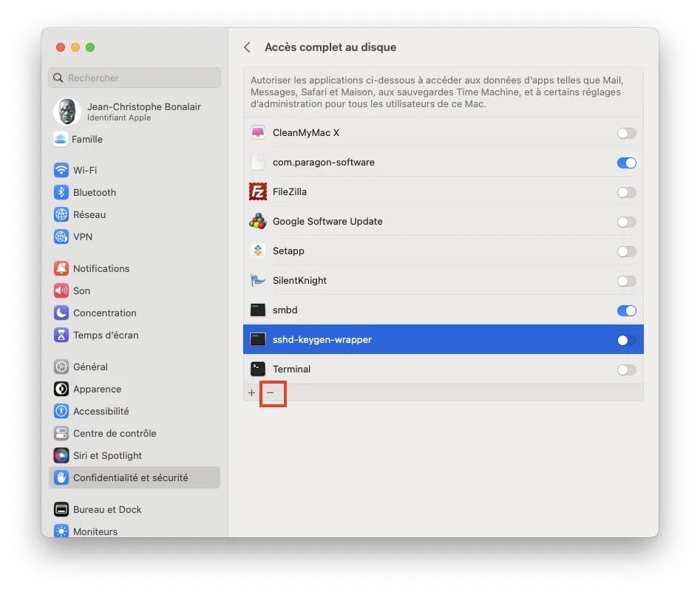This screenshot has width=700, height=592.
Task: Click the Google Software Update icon
Action: (x=258, y=222)
